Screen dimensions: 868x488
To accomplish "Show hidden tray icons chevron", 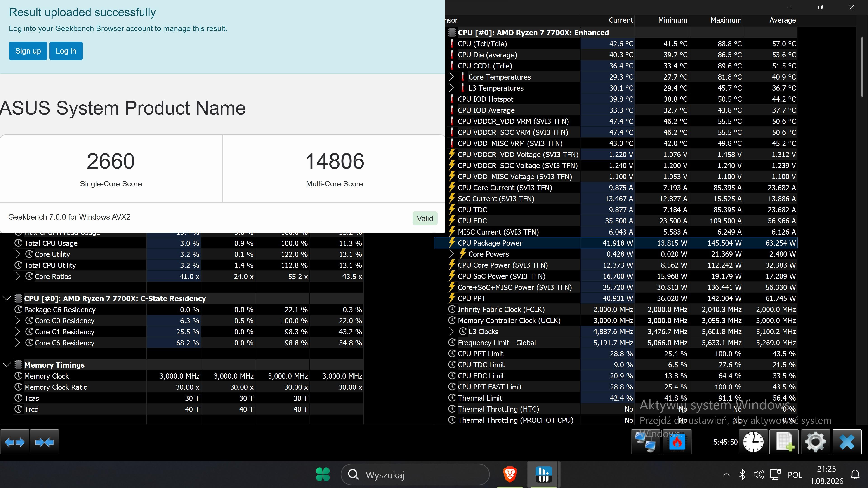I will click(726, 475).
